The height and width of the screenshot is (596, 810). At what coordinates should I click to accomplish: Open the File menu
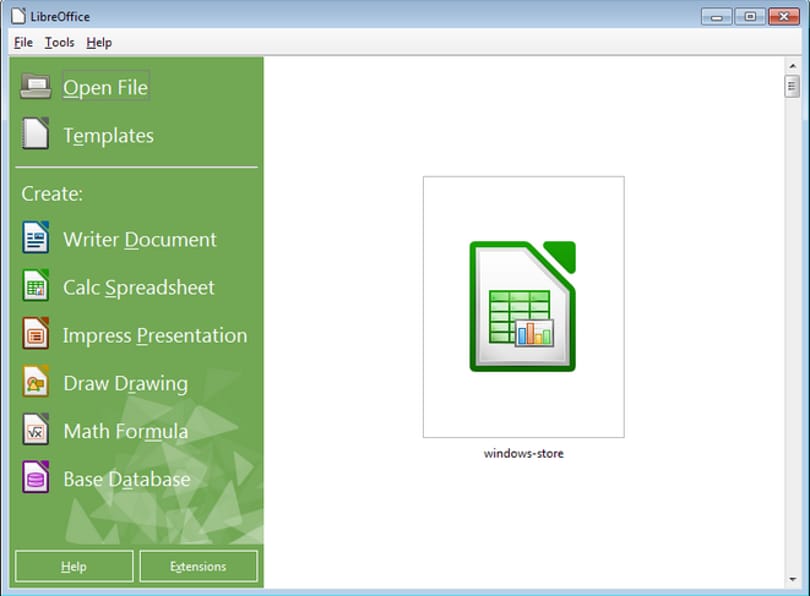tap(23, 42)
